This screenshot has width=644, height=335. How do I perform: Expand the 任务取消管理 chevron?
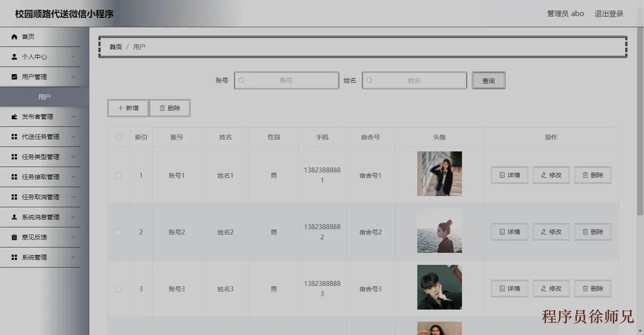(73, 197)
